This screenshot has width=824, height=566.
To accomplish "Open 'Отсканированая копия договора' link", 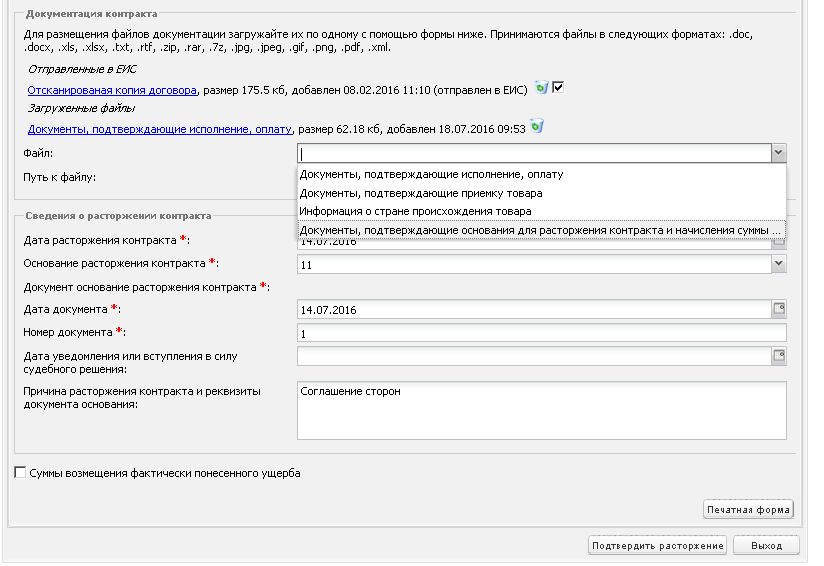I will coord(112,90).
